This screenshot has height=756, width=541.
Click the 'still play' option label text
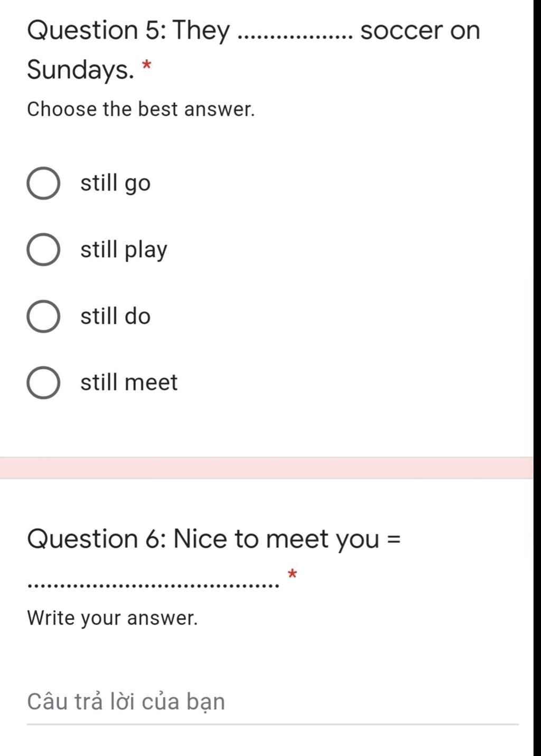tap(124, 250)
